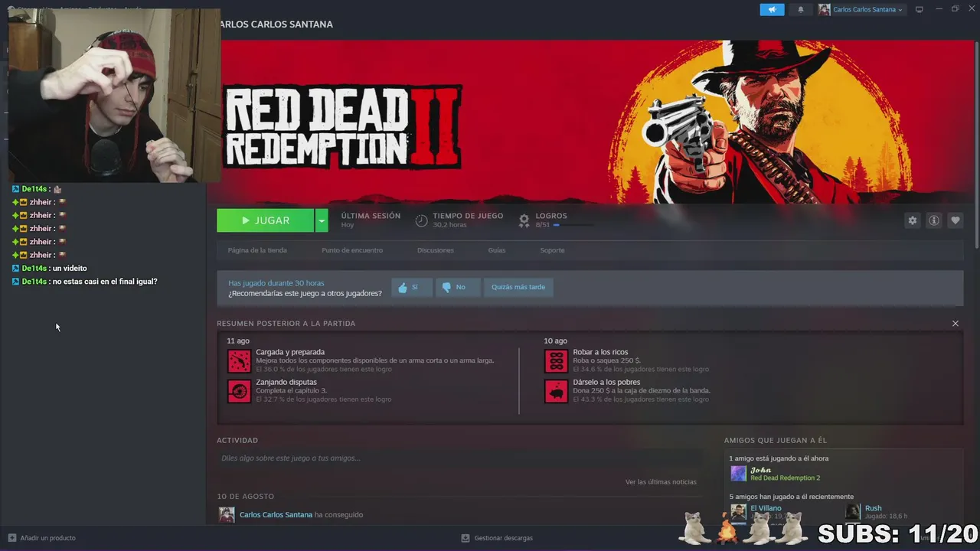
Task: Click Añadir un producto plus icon
Action: click(11, 538)
